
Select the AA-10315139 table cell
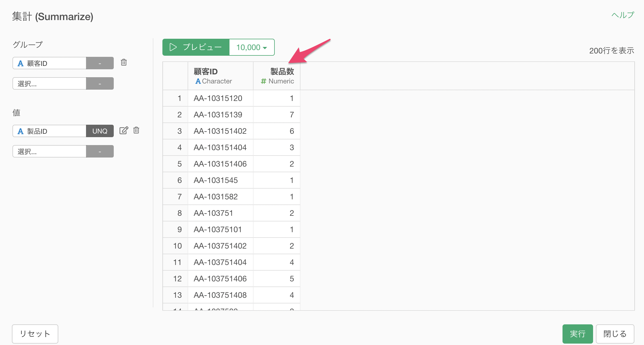221,115
